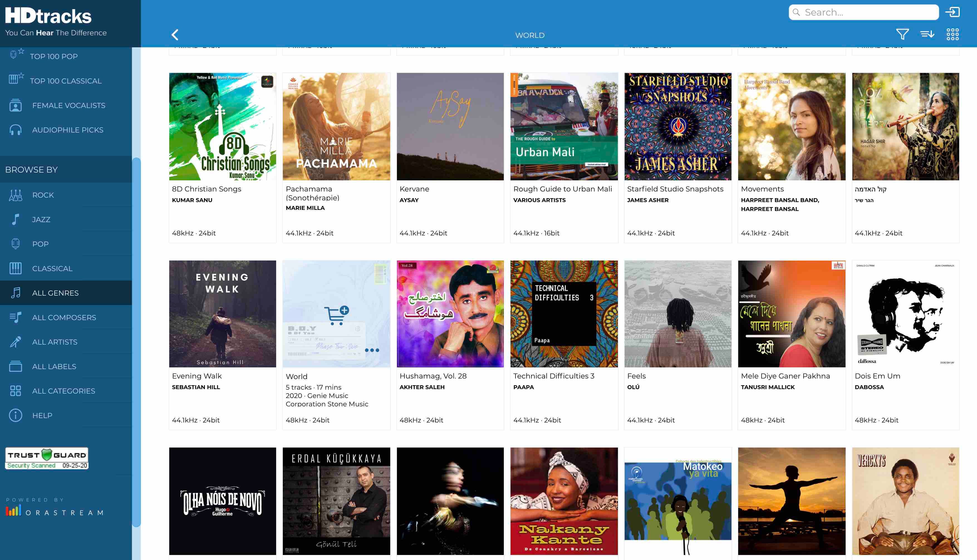Open the Kervane album title link
This screenshot has height=560, width=977.
tap(414, 189)
